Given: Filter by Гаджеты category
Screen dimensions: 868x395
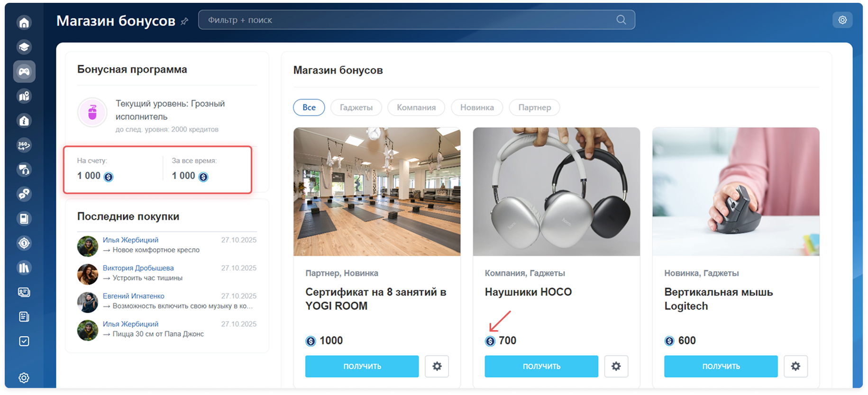Looking at the screenshot, I should [356, 108].
